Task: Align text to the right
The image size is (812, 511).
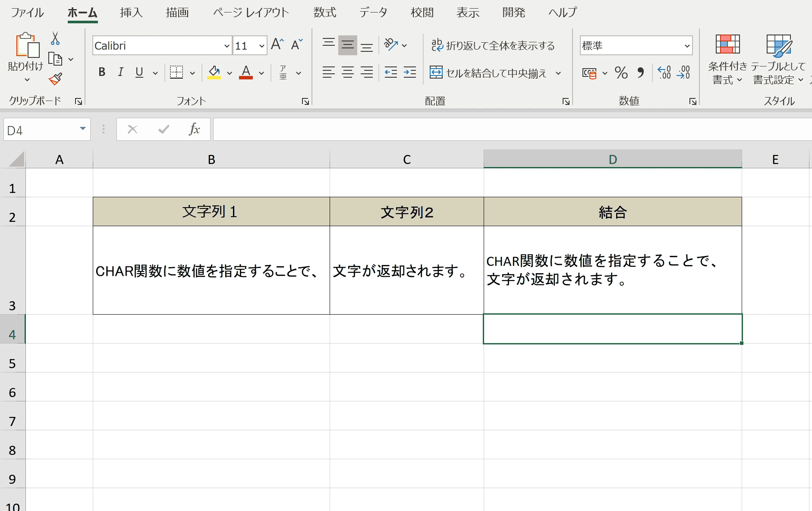Action: tap(367, 72)
